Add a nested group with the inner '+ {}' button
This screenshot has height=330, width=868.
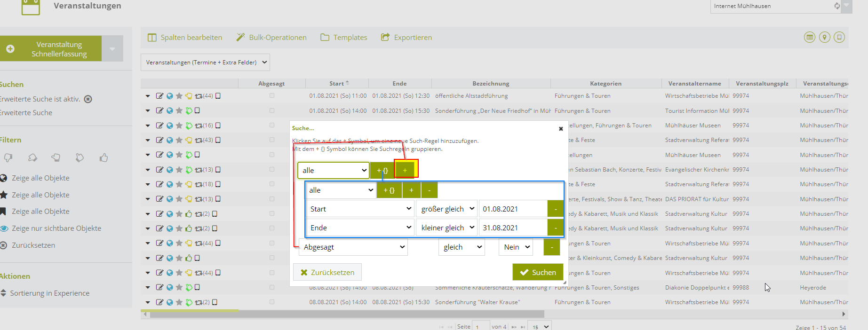(x=389, y=190)
